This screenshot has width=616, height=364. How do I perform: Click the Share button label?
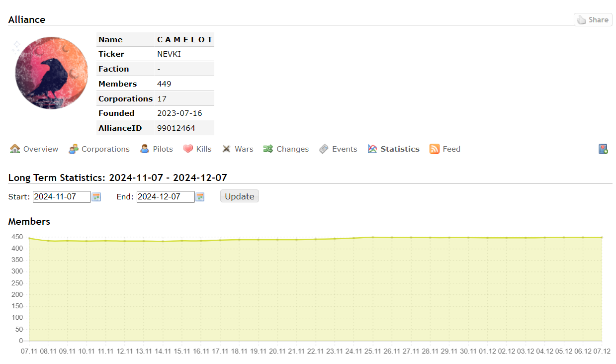(x=599, y=20)
